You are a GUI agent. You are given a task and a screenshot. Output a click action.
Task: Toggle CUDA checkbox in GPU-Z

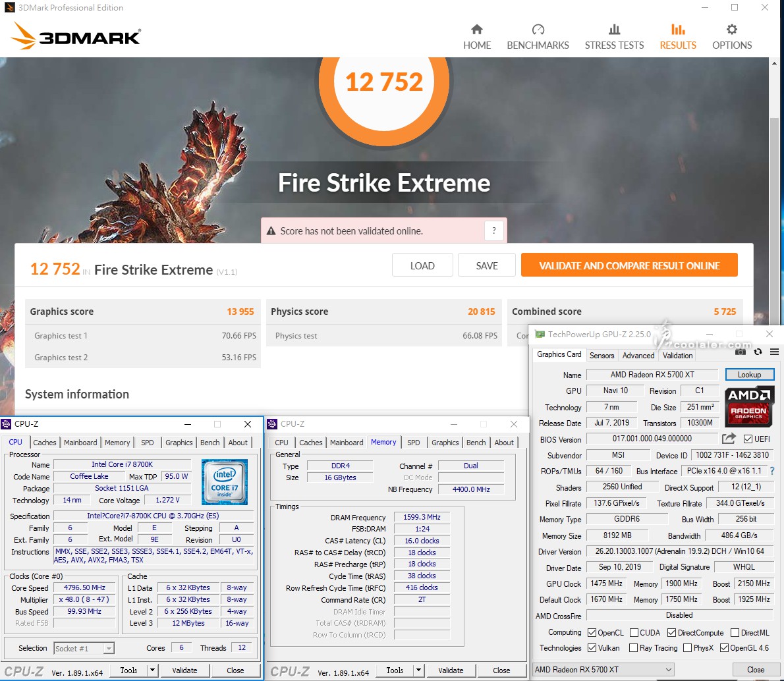pos(634,632)
